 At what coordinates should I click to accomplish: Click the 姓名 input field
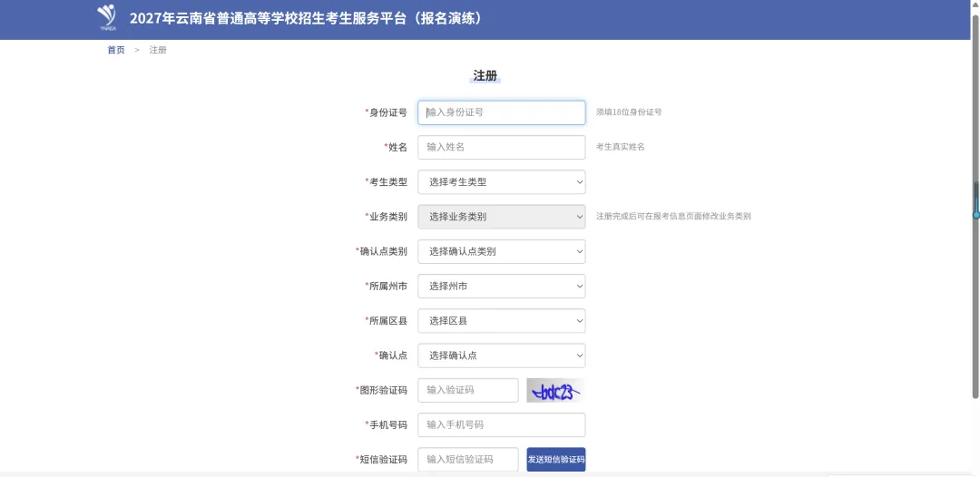point(501,147)
